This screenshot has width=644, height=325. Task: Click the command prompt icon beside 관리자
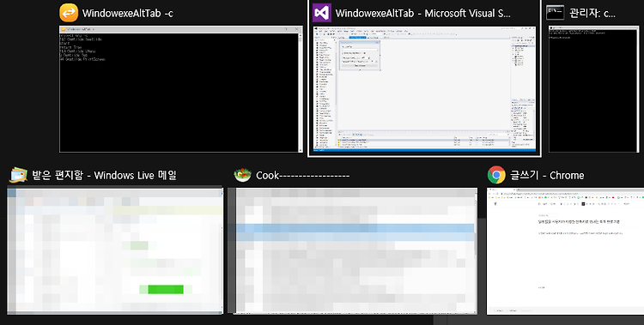[555, 13]
